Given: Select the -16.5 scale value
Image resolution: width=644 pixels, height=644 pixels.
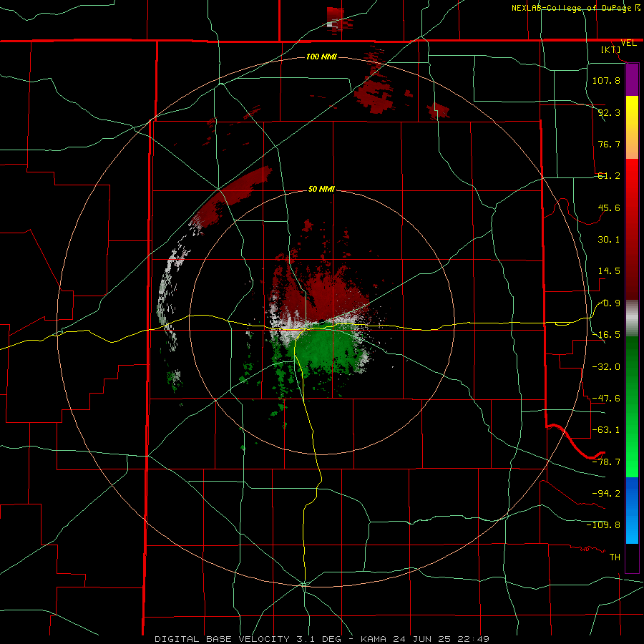Looking at the screenshot, I should tap(606, 335).
